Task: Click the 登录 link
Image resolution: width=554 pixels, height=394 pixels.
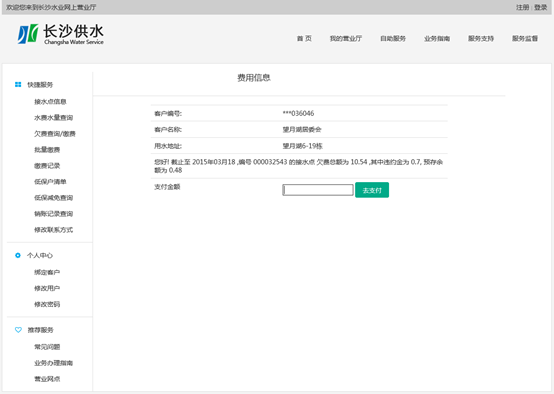Action: [541, 7]
